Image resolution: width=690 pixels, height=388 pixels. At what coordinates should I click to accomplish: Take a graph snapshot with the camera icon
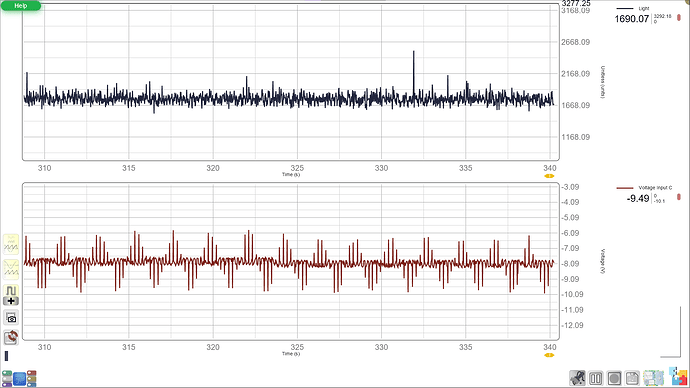coord(11,318)
